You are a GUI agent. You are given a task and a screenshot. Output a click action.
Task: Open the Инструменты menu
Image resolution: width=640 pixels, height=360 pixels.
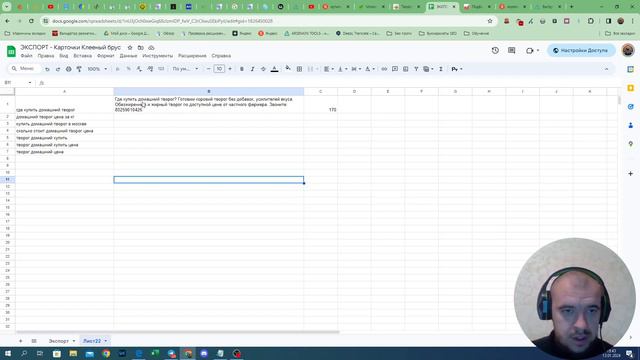pyautogui.click(x=158, y=56)
